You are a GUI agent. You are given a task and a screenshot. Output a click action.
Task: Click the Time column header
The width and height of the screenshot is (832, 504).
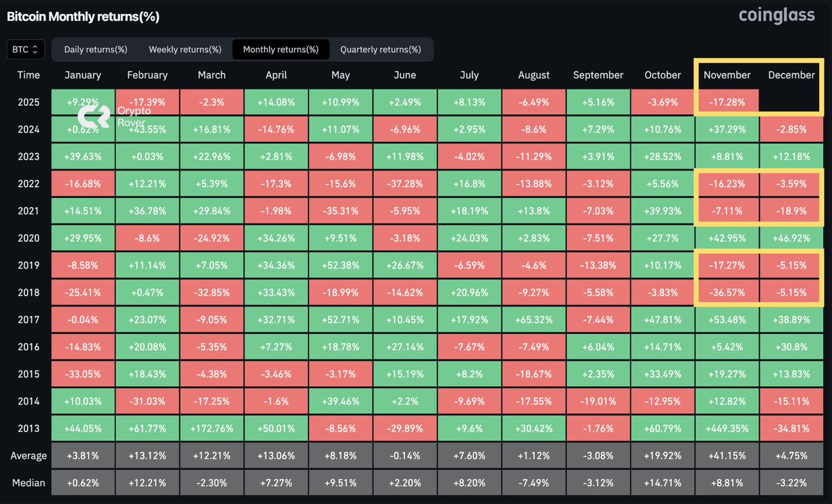(x=28, y=75)
